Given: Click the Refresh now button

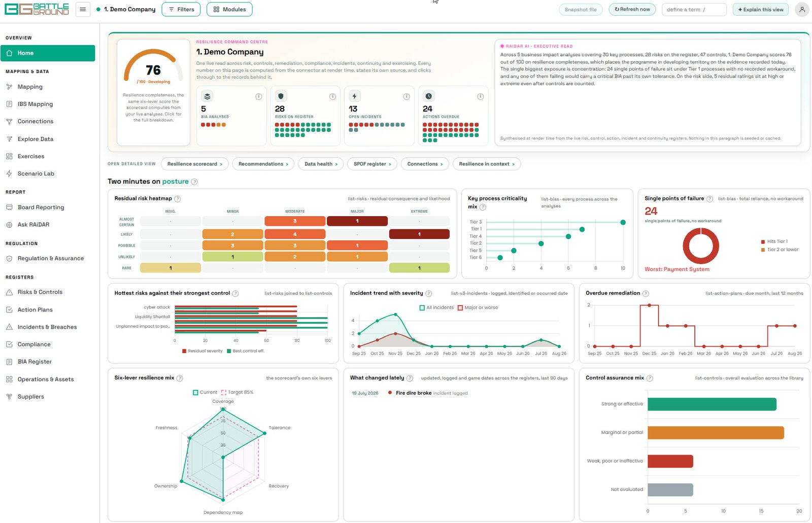Looking at the screenshot, I should [x=632, y=9].
